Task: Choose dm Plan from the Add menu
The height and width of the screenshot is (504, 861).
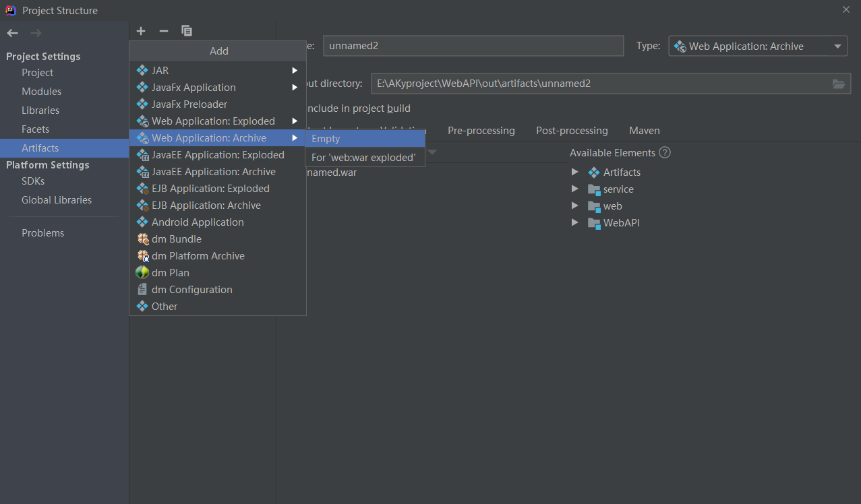Action: (x=170, y=273)
